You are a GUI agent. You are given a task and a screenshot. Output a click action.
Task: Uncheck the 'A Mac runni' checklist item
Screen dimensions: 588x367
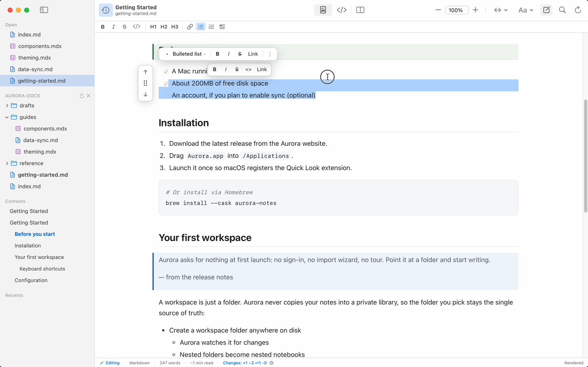point(166,72)
